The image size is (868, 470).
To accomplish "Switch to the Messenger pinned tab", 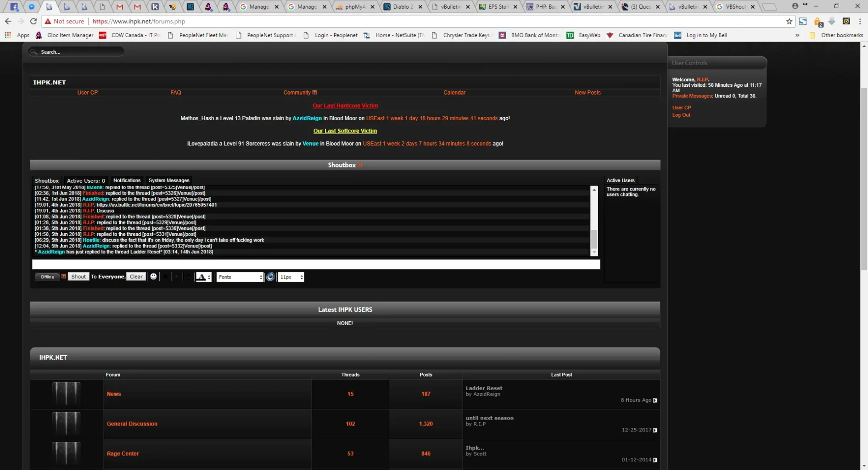I will coord(32,7).
